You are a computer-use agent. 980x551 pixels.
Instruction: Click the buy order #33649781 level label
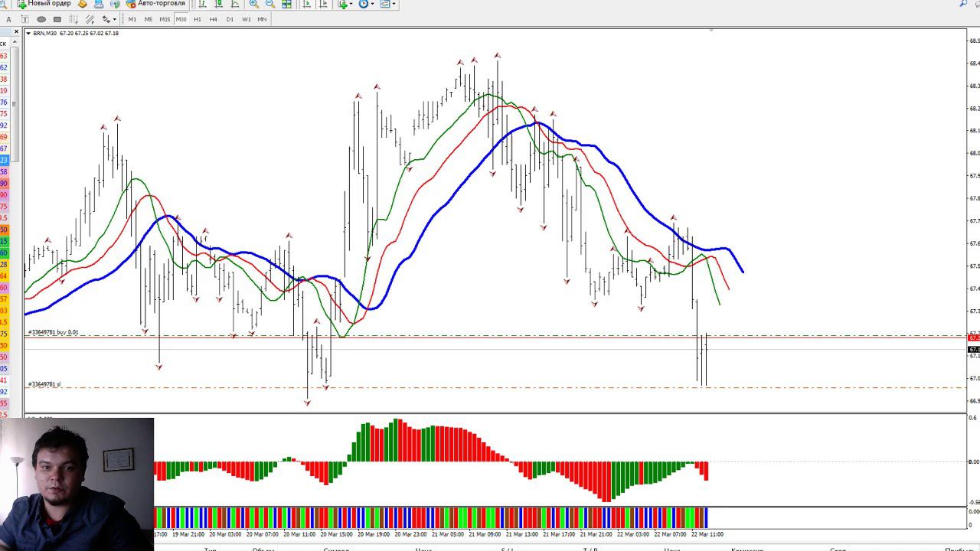tap(53, 332)
